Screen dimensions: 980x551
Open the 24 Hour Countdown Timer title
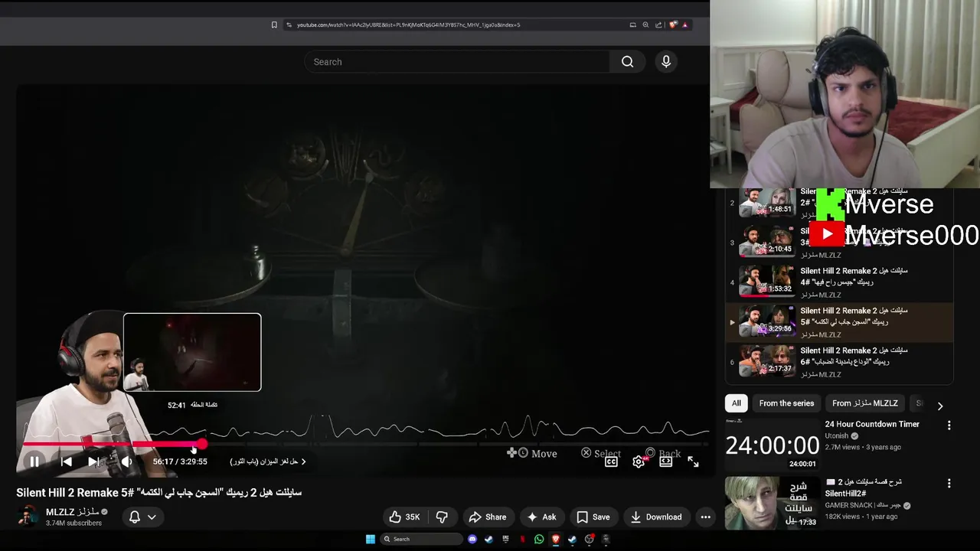tap(872, 424)
